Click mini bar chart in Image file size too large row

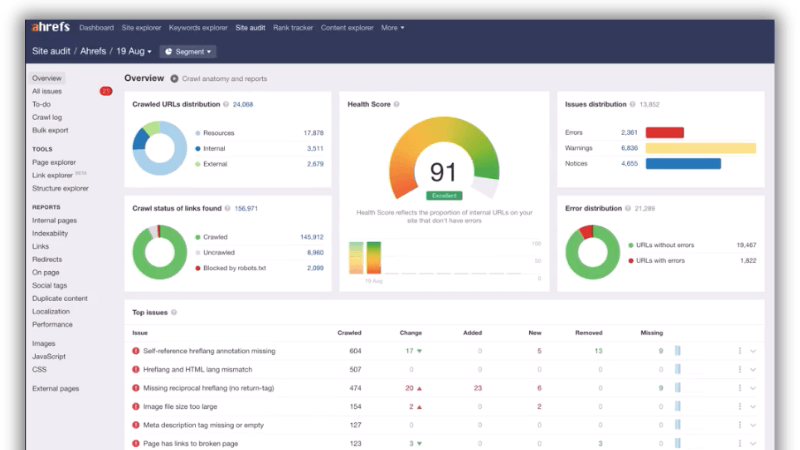pyautogui.click(x=678, y=407)
